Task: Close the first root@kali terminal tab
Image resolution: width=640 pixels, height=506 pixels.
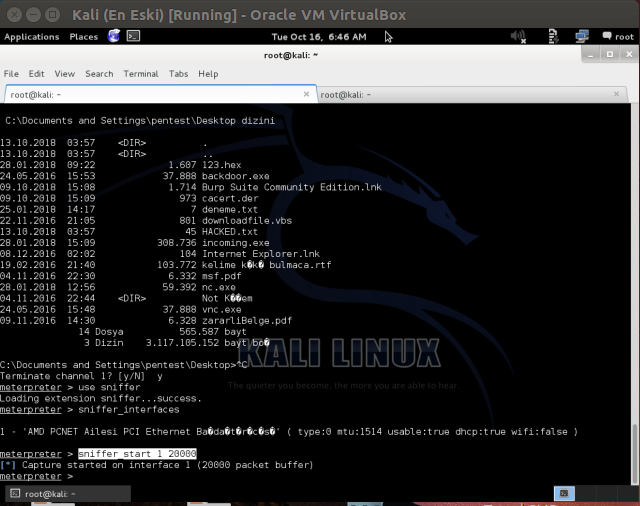Action: click(x=306, y=94)
